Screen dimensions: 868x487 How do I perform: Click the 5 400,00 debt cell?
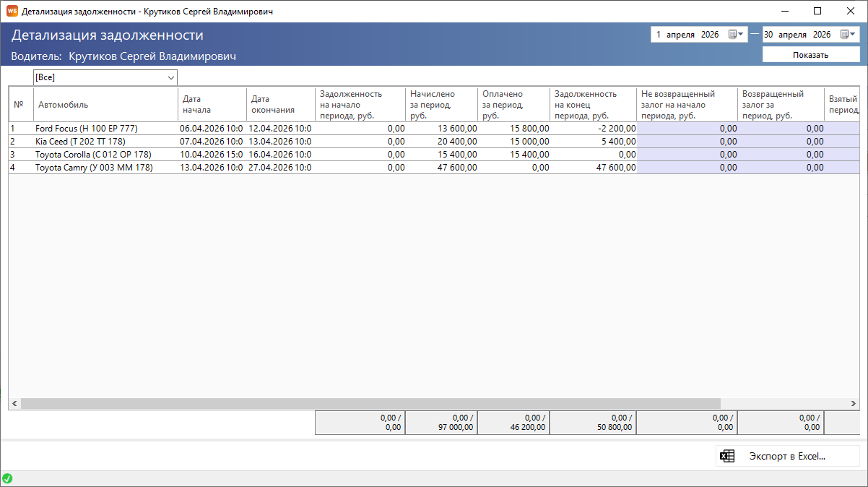(x=594, y=141)
